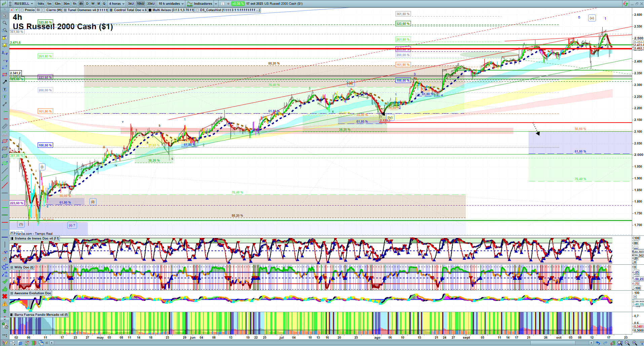Click the undo arrow in bottom toolbar
This screenshot has height=346, width=644.
[x=598, y=343]
